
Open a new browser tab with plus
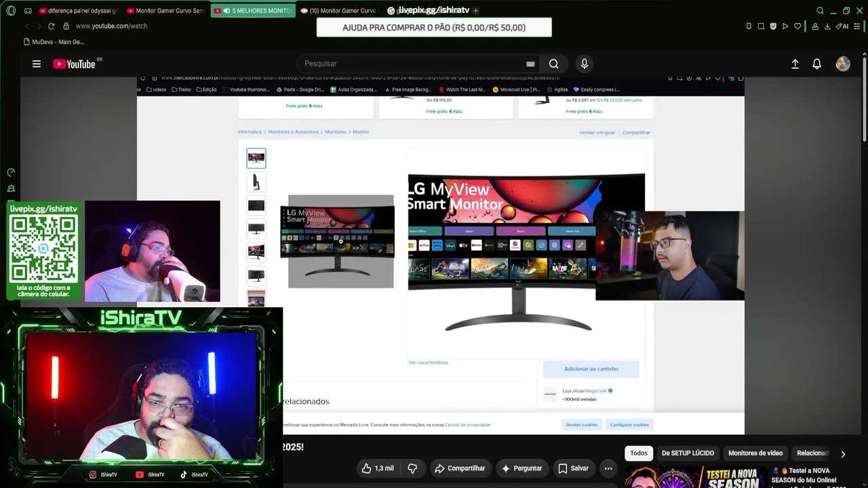click(x=475, y=11)
